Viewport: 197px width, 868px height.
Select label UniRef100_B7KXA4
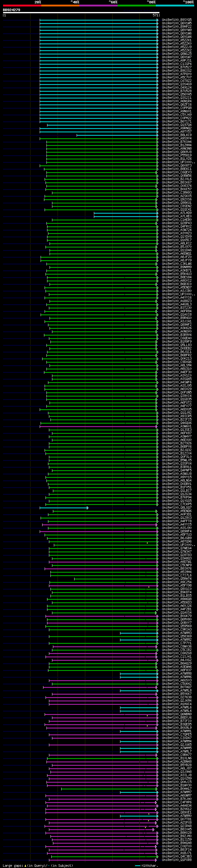(x=177, y=142)
